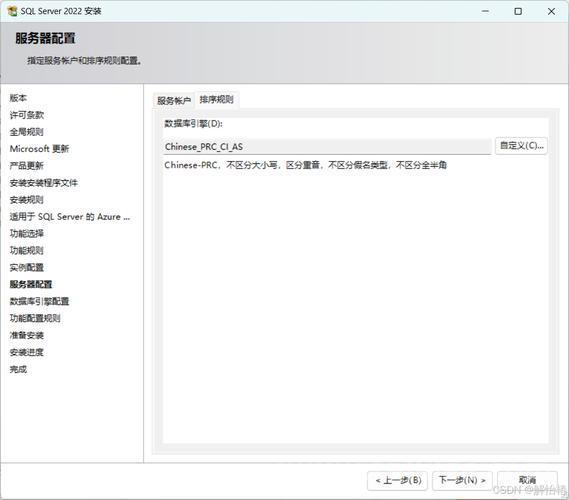Minimize the SQL Server 2022 setup window
The height and width of the screenshot is (500, 569).
tap(485, 11)
